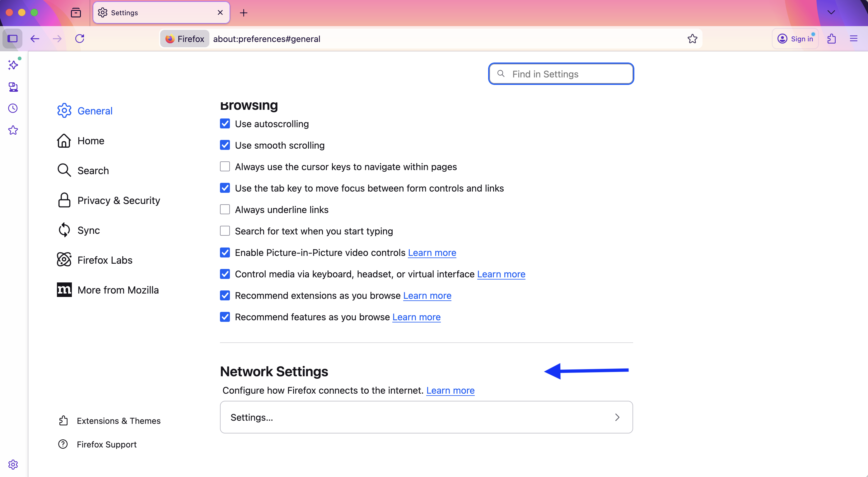Click the reload page icon
The image size is (868, 477).
click(80, 39)
